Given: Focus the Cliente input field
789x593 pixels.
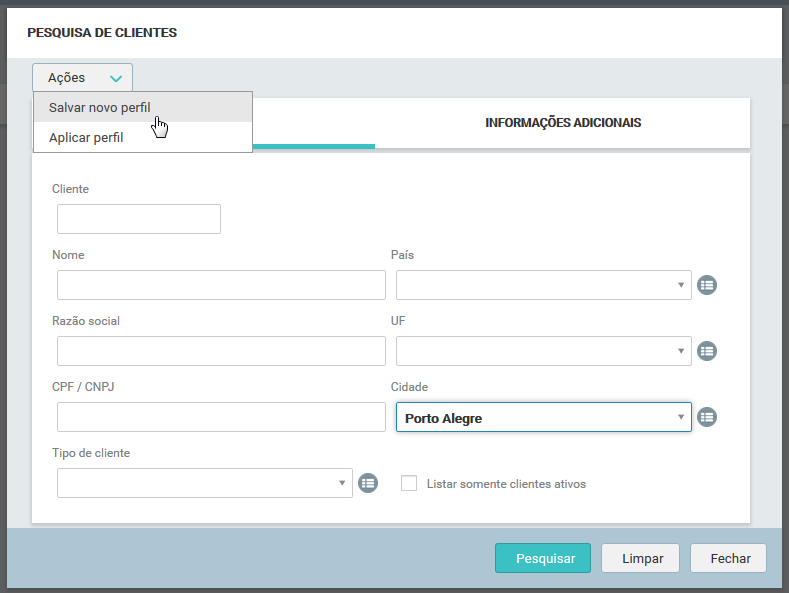Looking at the screenshot, I should point(139,219).
